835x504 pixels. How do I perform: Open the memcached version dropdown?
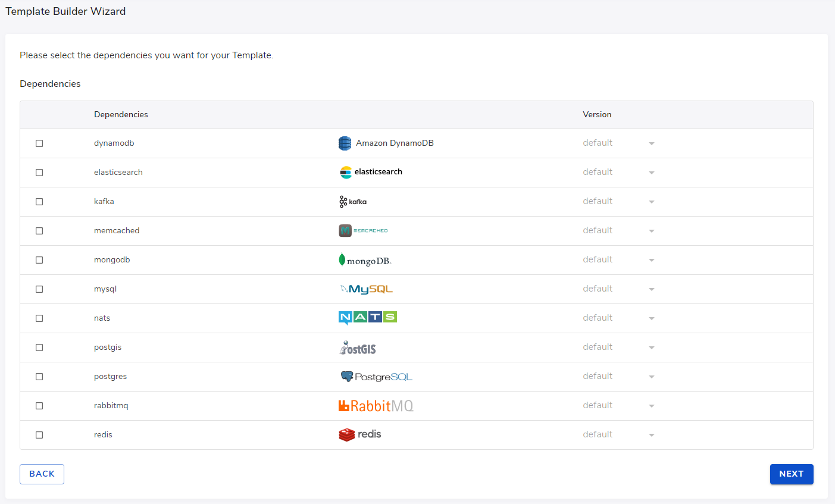click(619, 231)
